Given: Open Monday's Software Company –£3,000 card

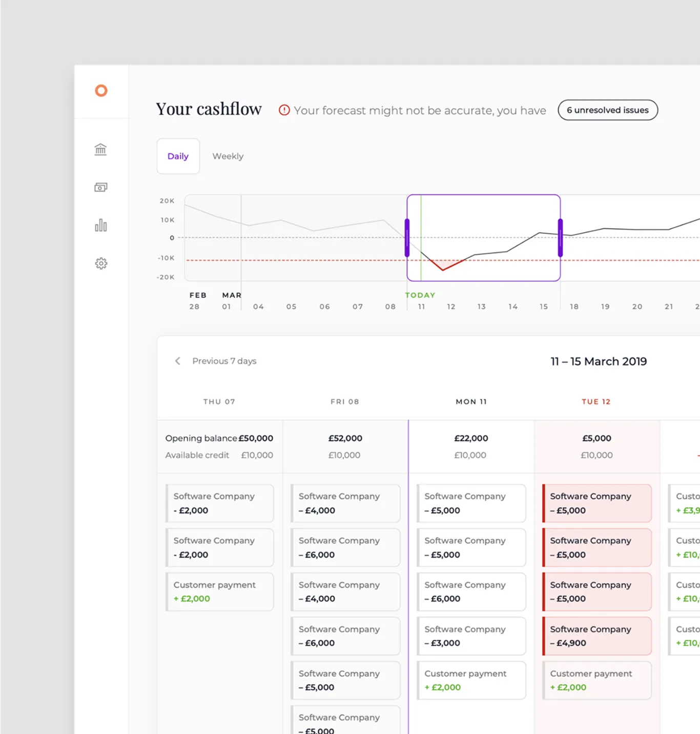Looking at the screenshot, I should [x=471, y=636].
